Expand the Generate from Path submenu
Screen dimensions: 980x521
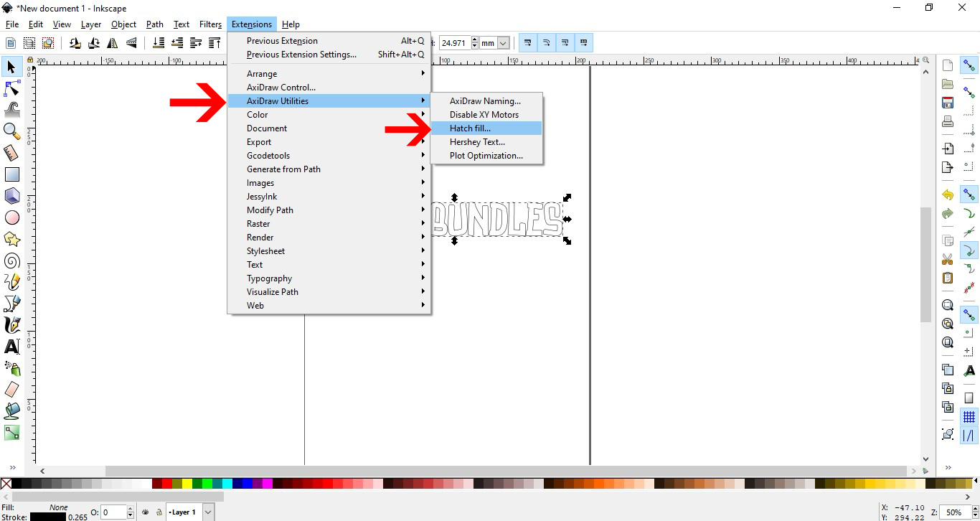click(x=329, y=169)
